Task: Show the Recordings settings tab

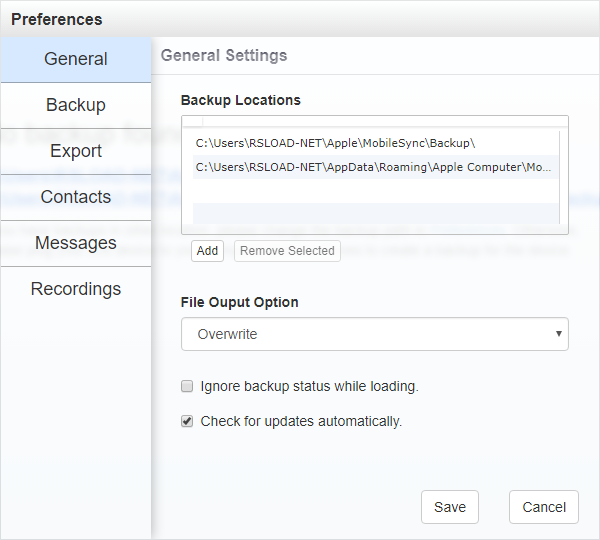Action: tap(76, 289)
